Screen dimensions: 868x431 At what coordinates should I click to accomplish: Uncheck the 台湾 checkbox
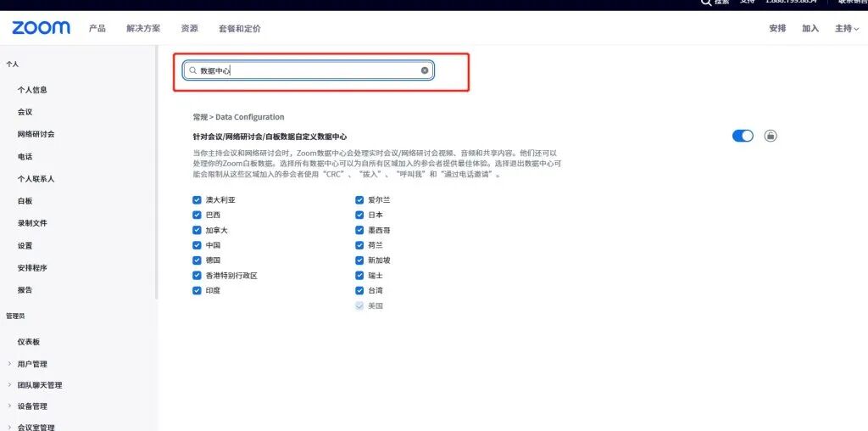pyautogui.click(x=359, y=290)
